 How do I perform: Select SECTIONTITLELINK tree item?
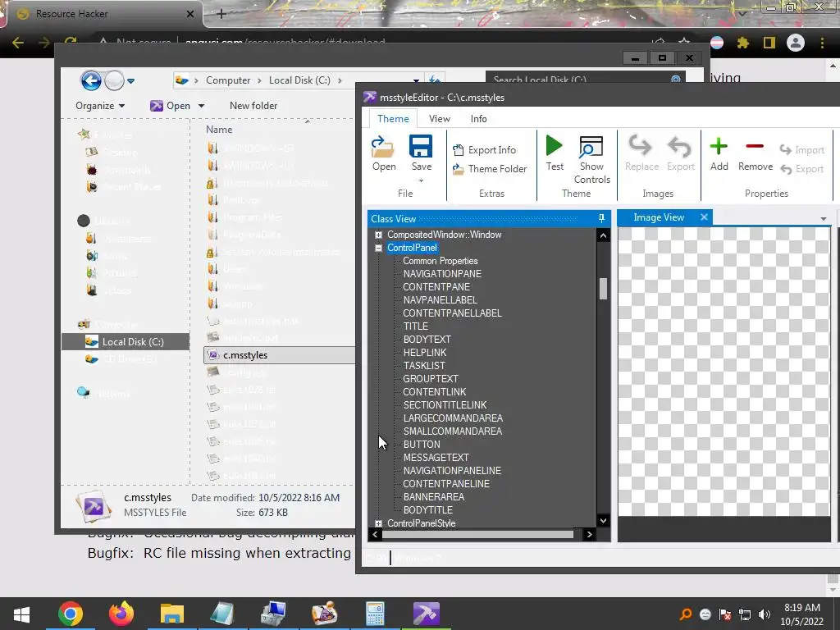tap(445, 405)
